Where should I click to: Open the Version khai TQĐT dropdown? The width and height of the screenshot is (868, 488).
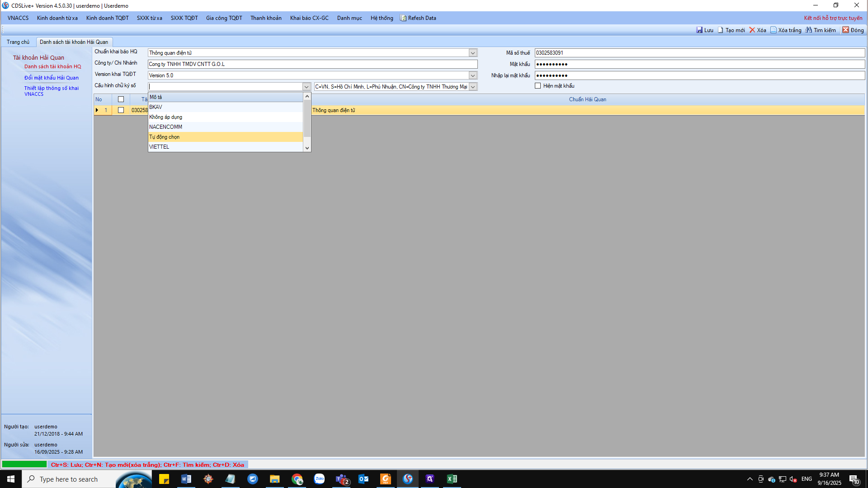[472, 75]
